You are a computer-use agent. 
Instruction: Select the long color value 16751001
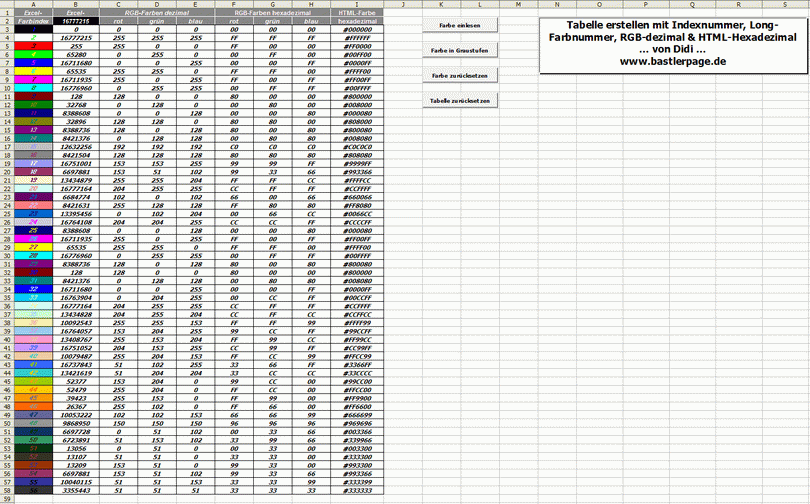(x=76, y=164)
